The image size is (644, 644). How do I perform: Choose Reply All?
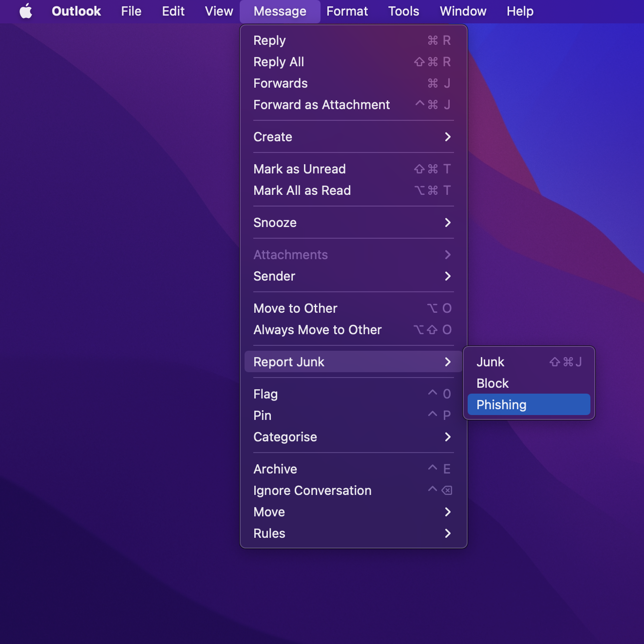(x=354, y=62)
